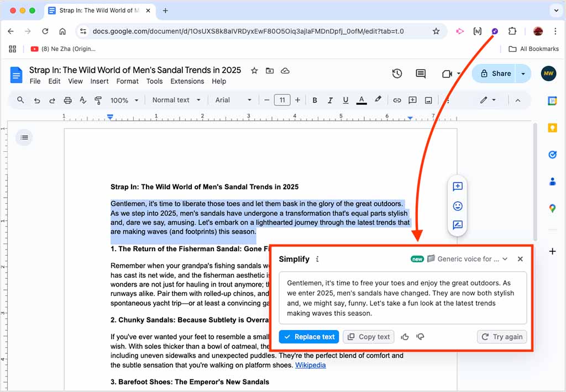
Task: Toggle italic formatting
Action: (330, 100)
